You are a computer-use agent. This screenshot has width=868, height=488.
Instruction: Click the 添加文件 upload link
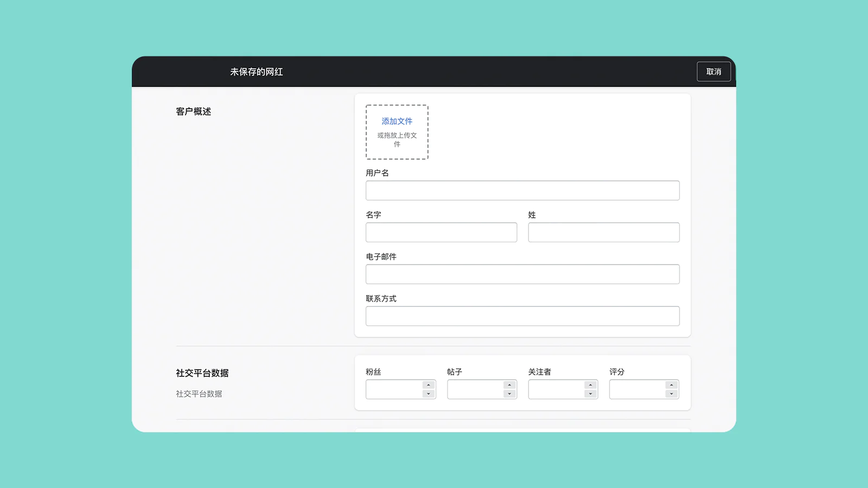397,121
